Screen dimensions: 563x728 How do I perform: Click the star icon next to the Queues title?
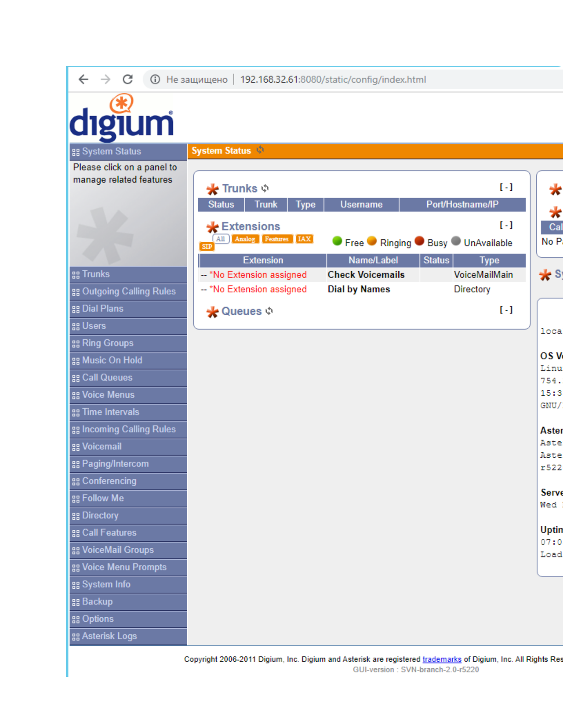pyautogui.click(x=213, y=312)
